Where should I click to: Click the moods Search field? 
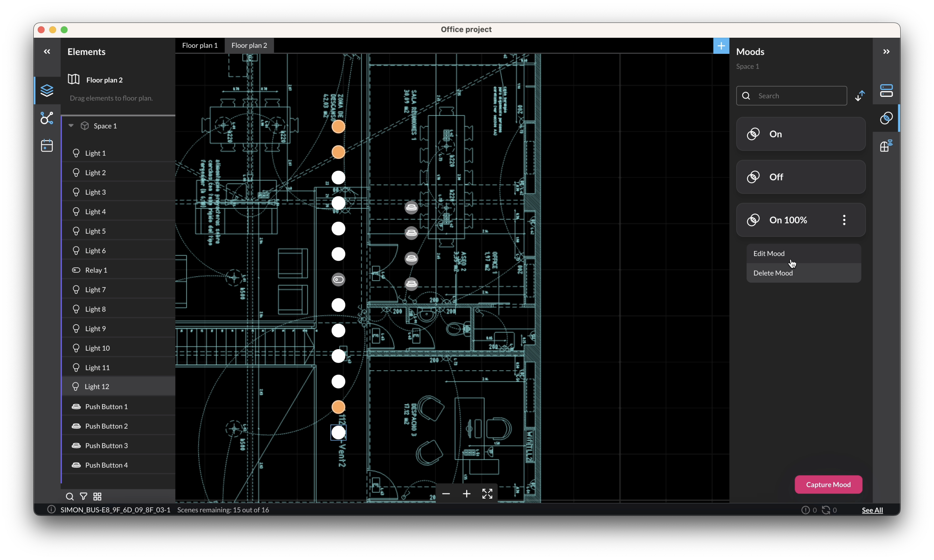point(791,96)
